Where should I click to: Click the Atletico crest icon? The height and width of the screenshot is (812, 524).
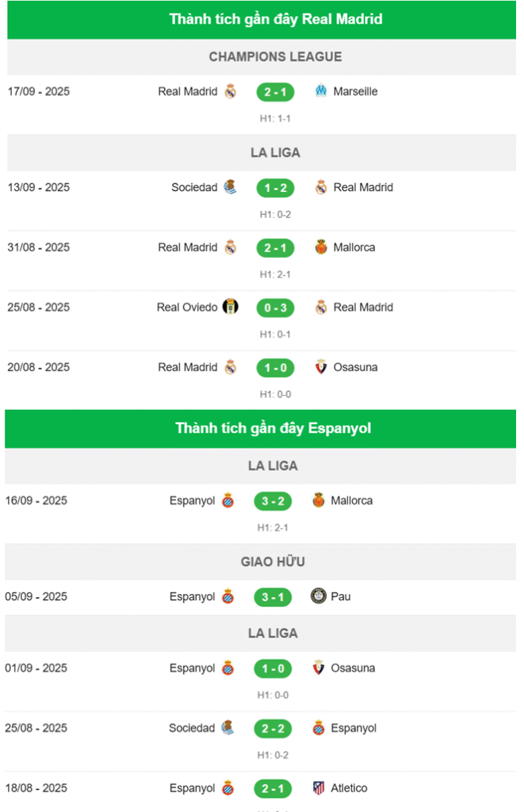(x=319, y=787)
